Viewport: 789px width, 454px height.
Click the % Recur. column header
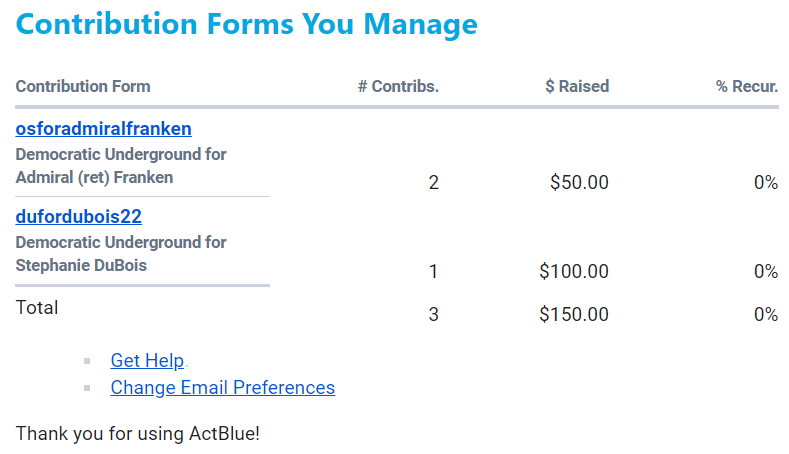[747, 87]
